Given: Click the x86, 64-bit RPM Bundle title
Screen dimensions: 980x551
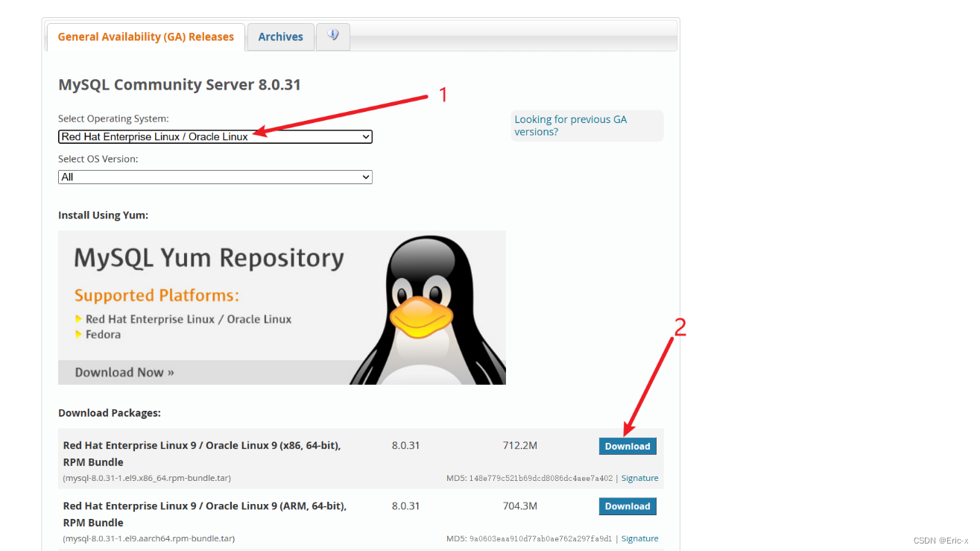Looking at the screenshot, I should point(202,453).
